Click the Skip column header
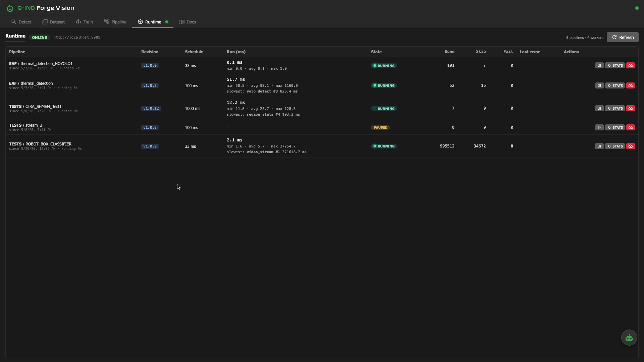This screenshot has width=644, height=362. click(x=481, y=52)
